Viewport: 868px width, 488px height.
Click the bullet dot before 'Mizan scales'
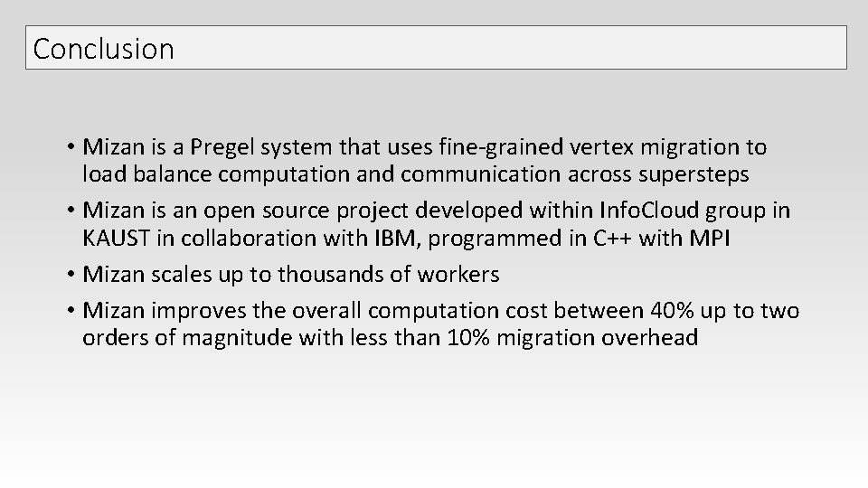pos(71,275)
